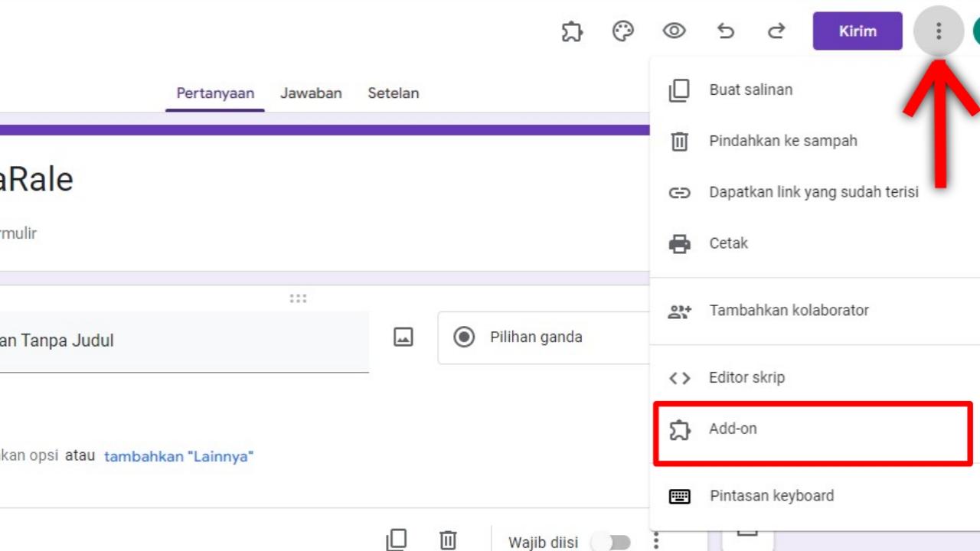980x551 pixels.
Task: Delete the question with the trash icon
Action: [x=448, y=541]
